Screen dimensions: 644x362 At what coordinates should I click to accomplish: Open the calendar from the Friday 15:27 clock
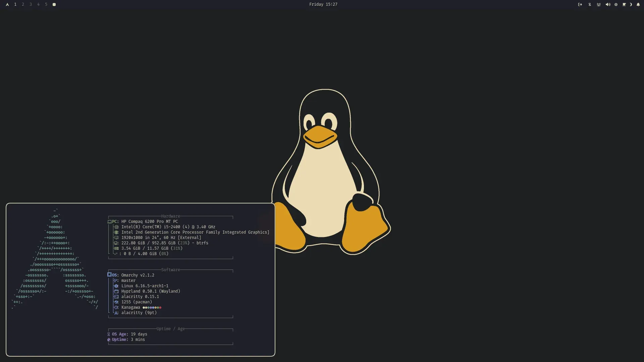323,4
